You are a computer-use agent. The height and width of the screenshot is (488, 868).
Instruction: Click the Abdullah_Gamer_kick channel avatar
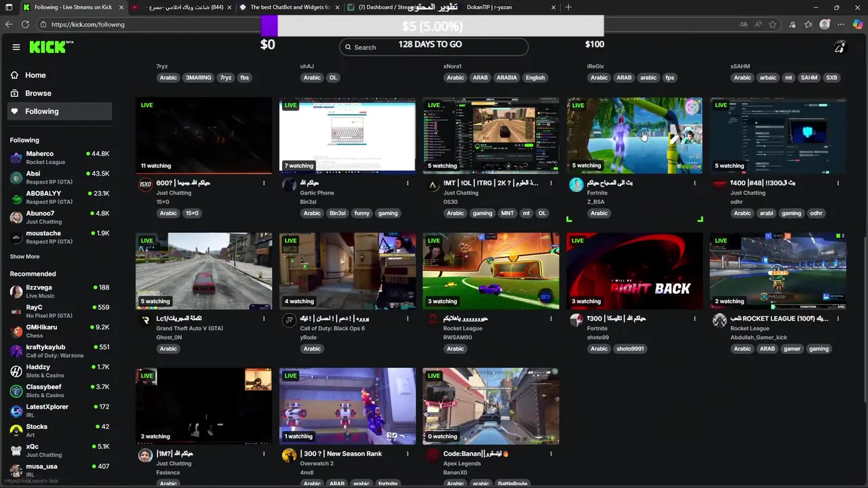pyautogui.click(x=719, y=320)
